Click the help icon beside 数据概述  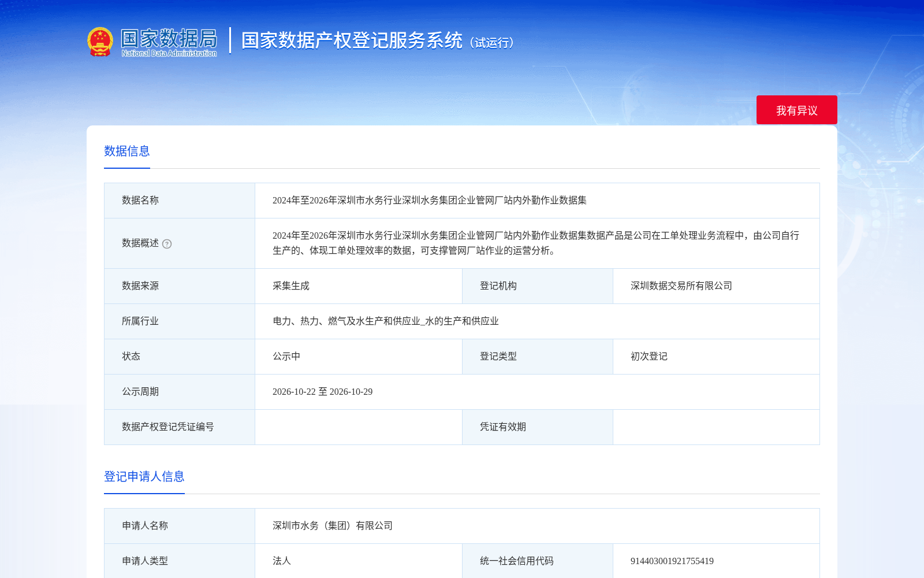(x=167, y=244)
